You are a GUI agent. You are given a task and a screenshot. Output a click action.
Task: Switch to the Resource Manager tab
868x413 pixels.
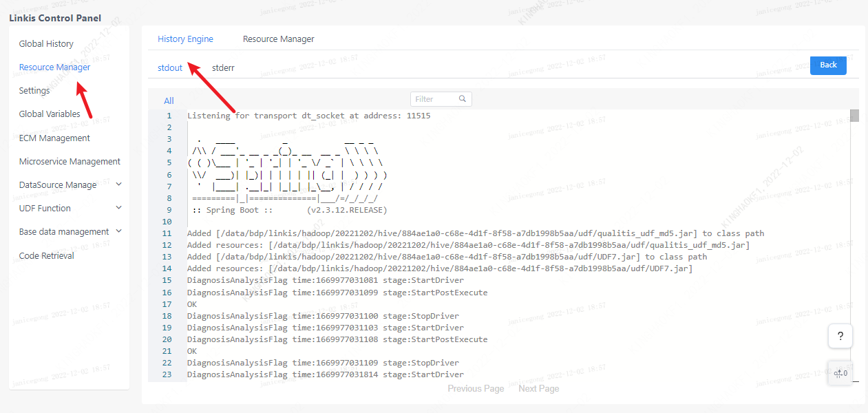click(x=278, y=39)
